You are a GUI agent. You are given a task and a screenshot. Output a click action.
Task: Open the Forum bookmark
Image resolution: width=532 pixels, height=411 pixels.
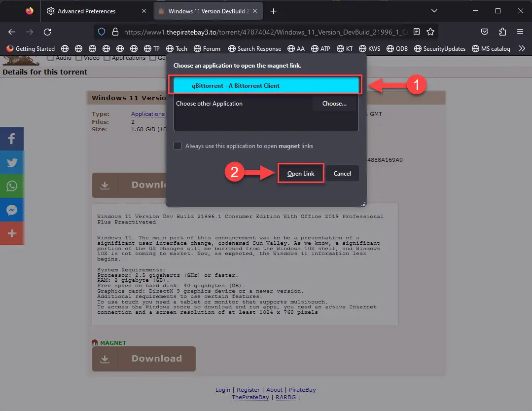[x=207, y=48]
